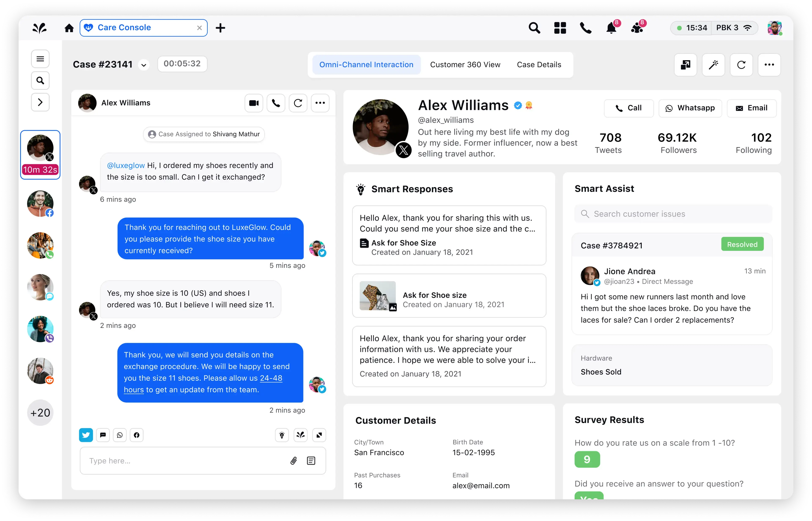Click the Facebook channel icon in reply bar
812x521 pixels.
tap(137, 435)
